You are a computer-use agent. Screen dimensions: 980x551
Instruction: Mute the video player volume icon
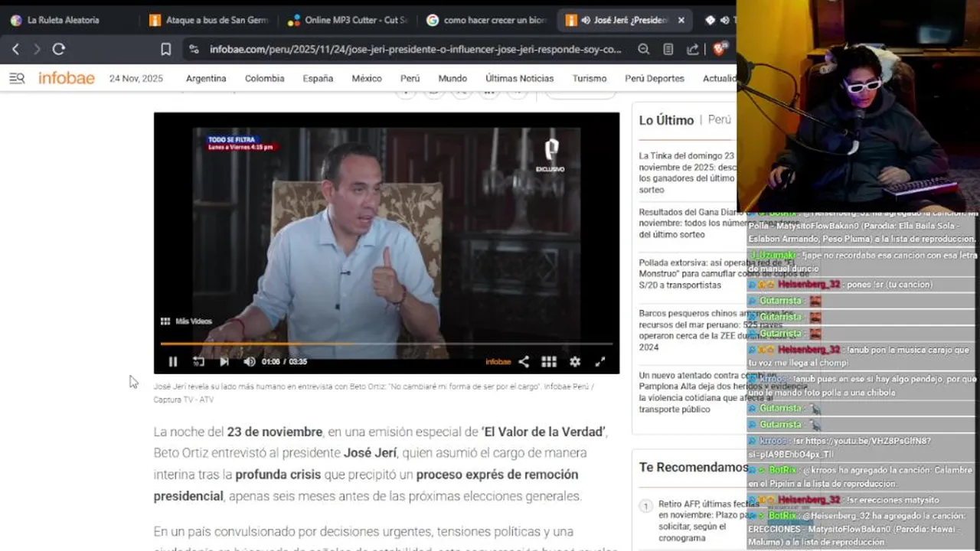pos(249,362)
